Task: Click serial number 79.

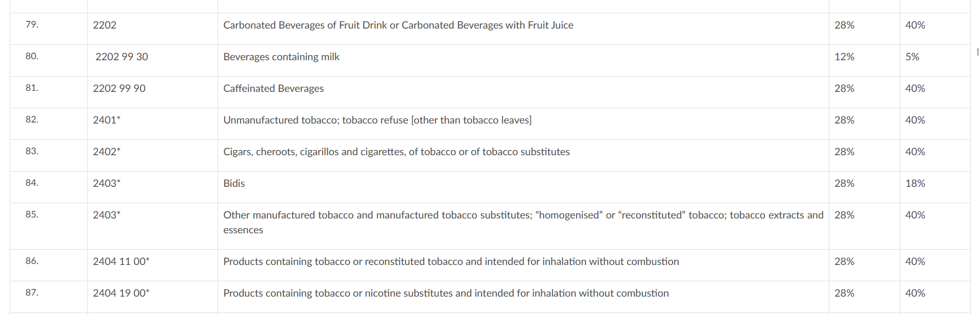Action: click(32, 25)
